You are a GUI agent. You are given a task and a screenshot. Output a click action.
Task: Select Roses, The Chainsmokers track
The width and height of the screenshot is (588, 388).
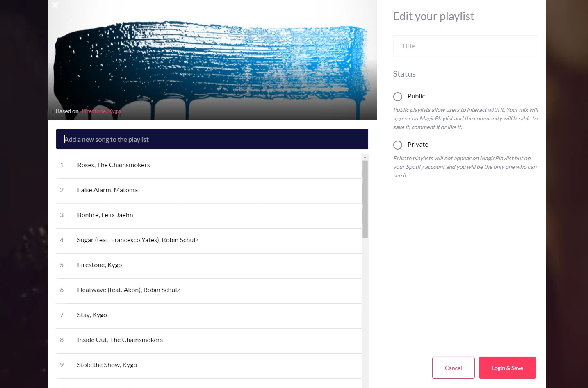click(209, 165)
